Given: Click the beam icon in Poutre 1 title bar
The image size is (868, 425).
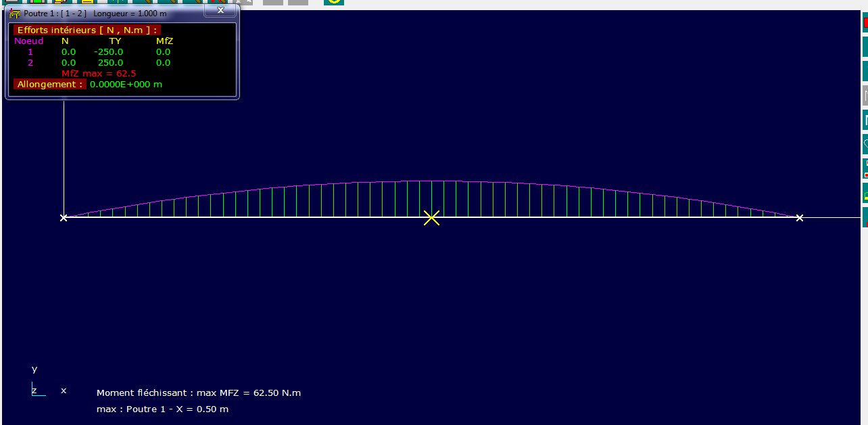Looking at the screenshot, I should tap(15, 14).
